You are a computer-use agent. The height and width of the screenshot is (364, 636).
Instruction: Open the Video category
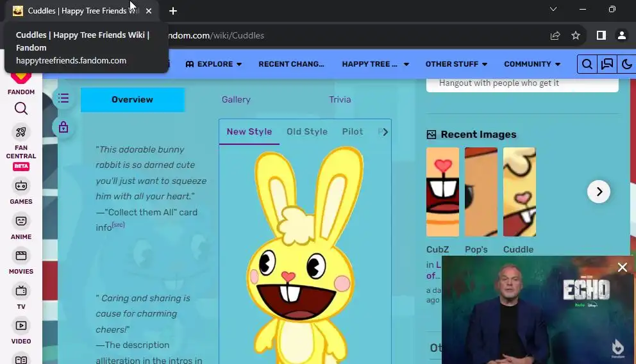point(21,332)
